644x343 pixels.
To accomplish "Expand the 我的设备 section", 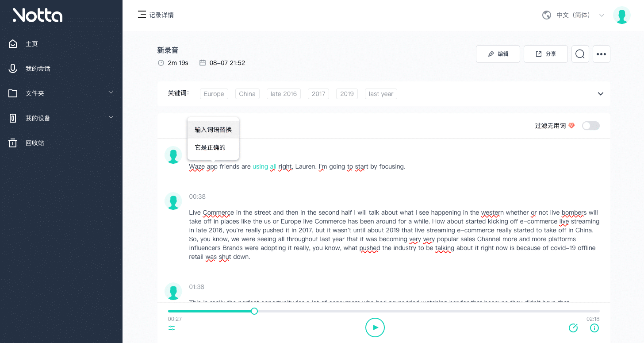I will pyautogui.click(x=111, y=118).
